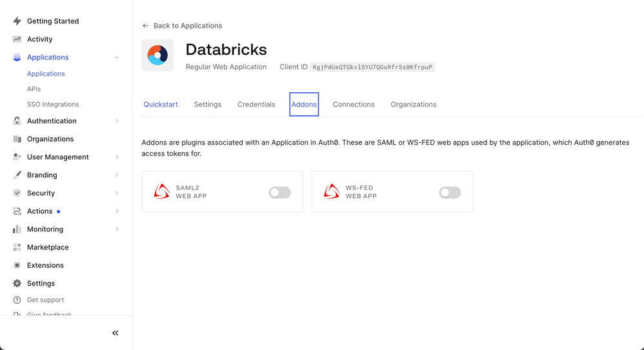Copy the Client ID value field
The height and width of the screenshot is (350, 644).
(x=372, y=67)
